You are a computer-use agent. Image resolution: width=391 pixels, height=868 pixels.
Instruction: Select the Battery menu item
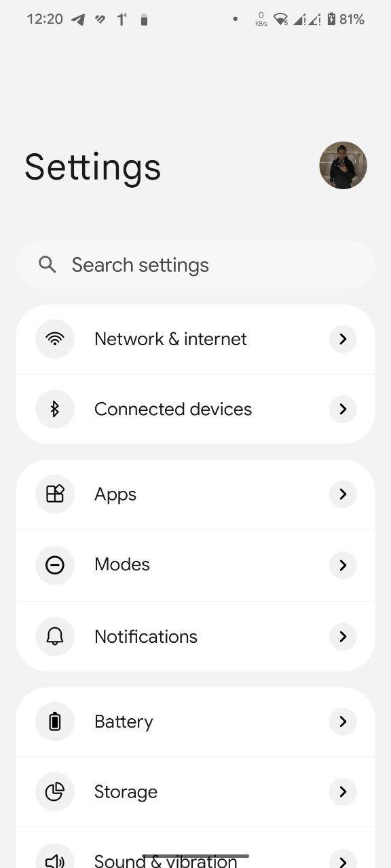(195, 722)
